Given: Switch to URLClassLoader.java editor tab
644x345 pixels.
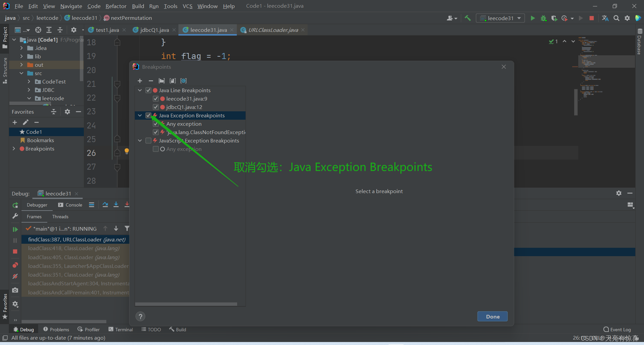Looking at the screenshot, I should [x=273, y=30].
